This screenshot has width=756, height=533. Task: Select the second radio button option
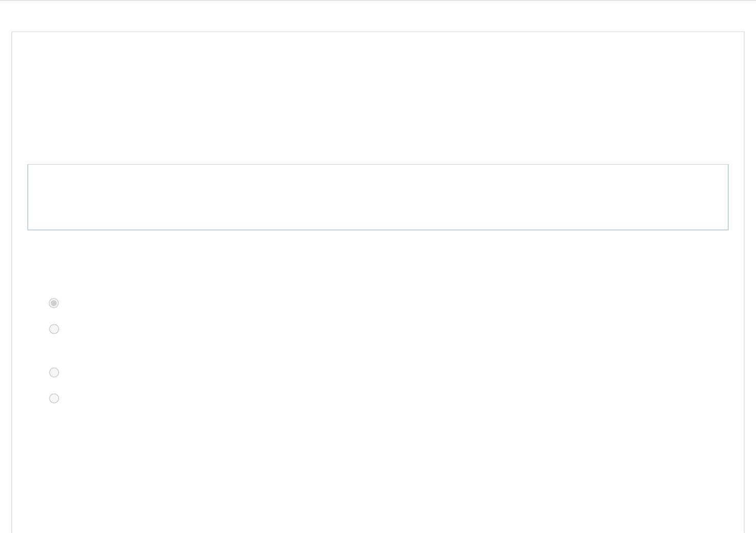54,329
